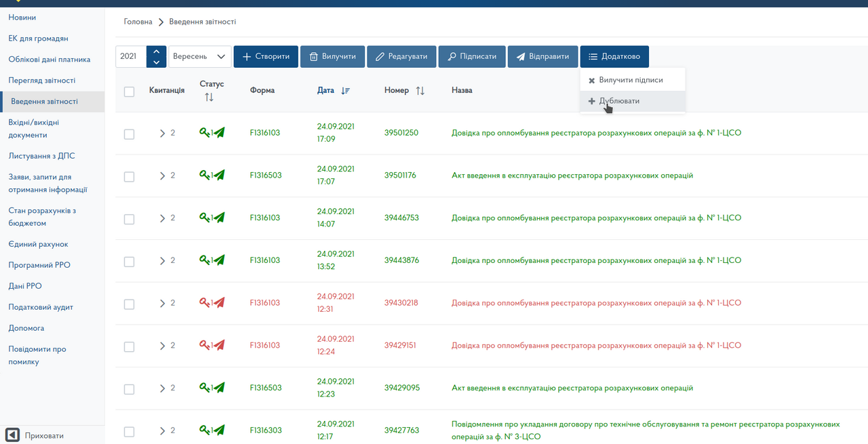Choose Дублювати from the Додатково menu

point(618,101)
